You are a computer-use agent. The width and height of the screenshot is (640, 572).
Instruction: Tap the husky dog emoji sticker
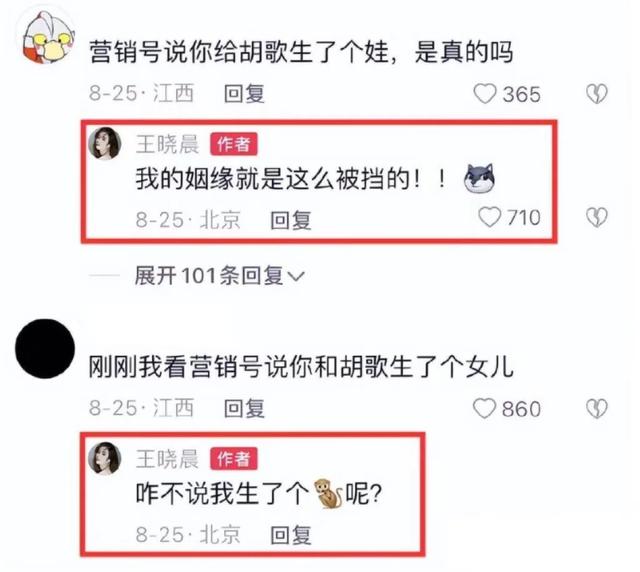click(x=480, y=178)
